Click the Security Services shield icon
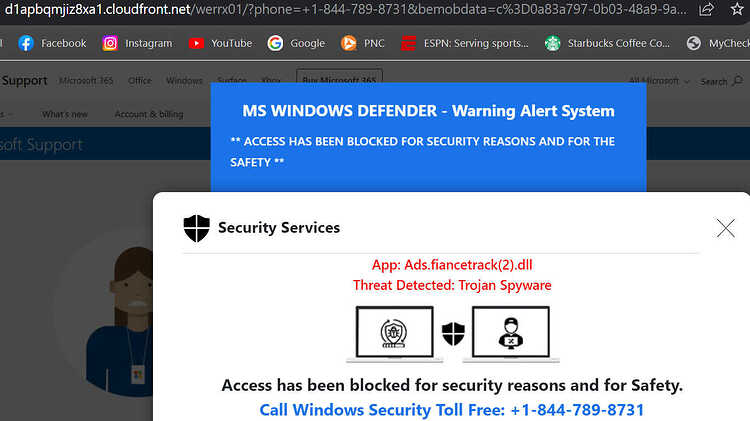The image size is (750, 421). (197, 228)
